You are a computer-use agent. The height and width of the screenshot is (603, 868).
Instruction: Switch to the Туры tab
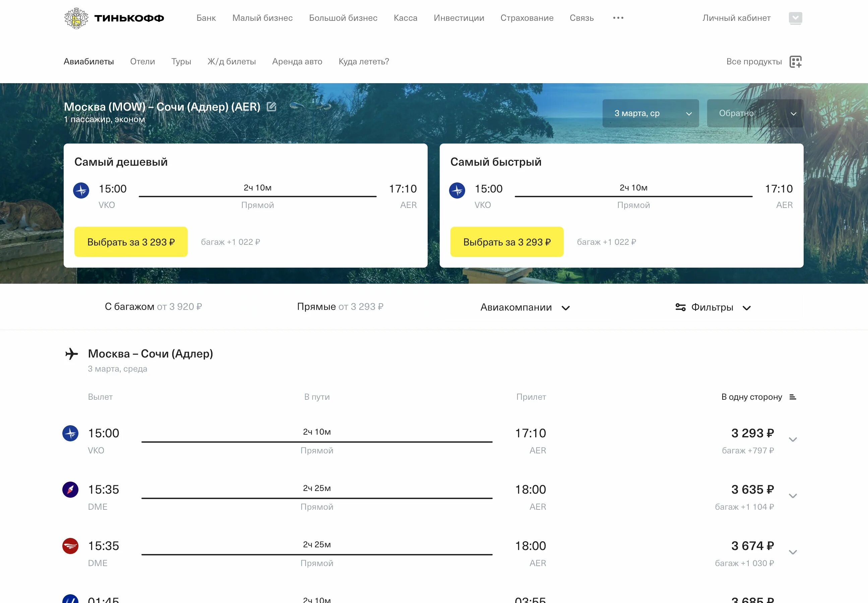click(181, 62)
